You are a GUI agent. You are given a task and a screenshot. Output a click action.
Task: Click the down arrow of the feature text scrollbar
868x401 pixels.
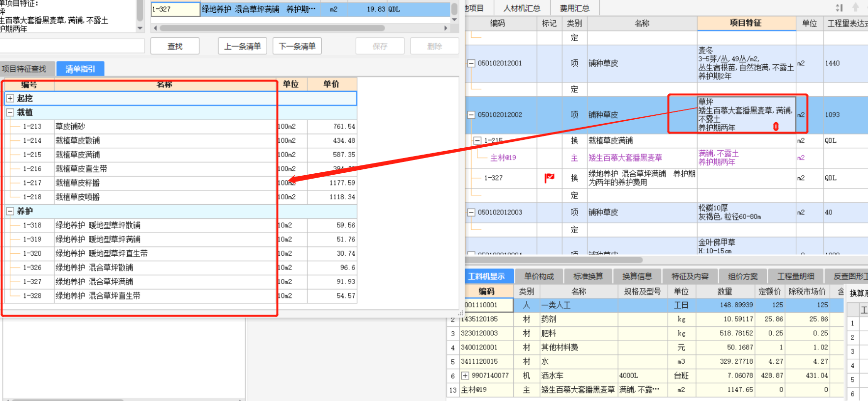(140, 28)
